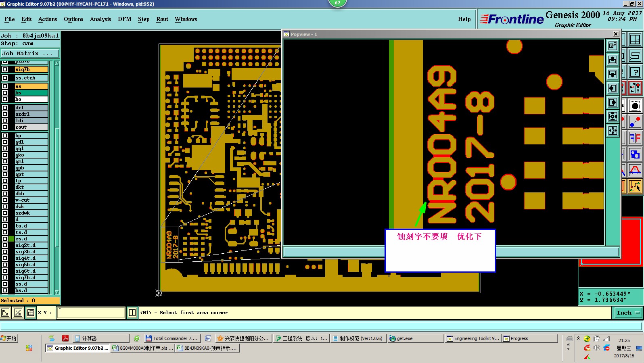
Task: Select the white bo layer color bar
Action: tap(31, 99)
